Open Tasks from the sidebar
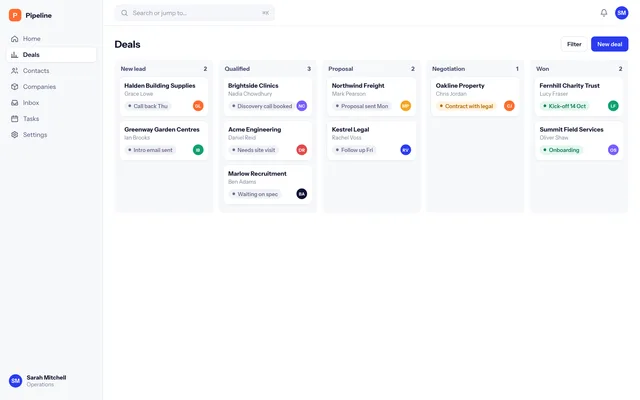The image size is (640, 400). click(x=51, y=119)
